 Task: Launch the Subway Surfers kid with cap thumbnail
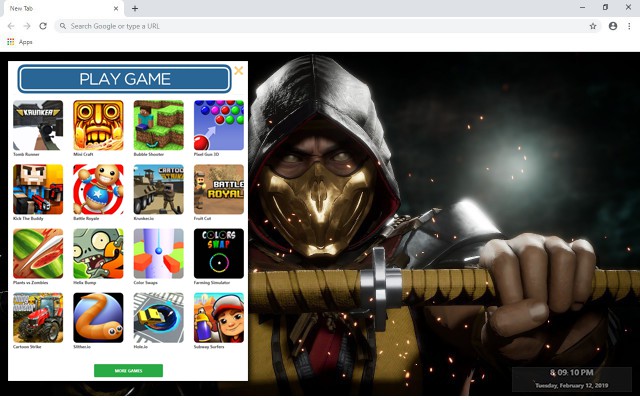[x=219, y=318]
